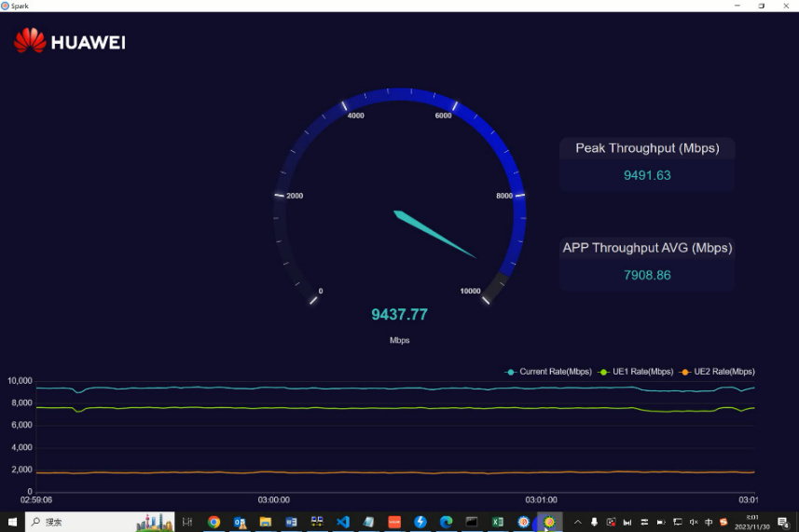Show hidden system tray icons
Image resolution: width=799 pixels, height=532 pixels.
point(577,522)
